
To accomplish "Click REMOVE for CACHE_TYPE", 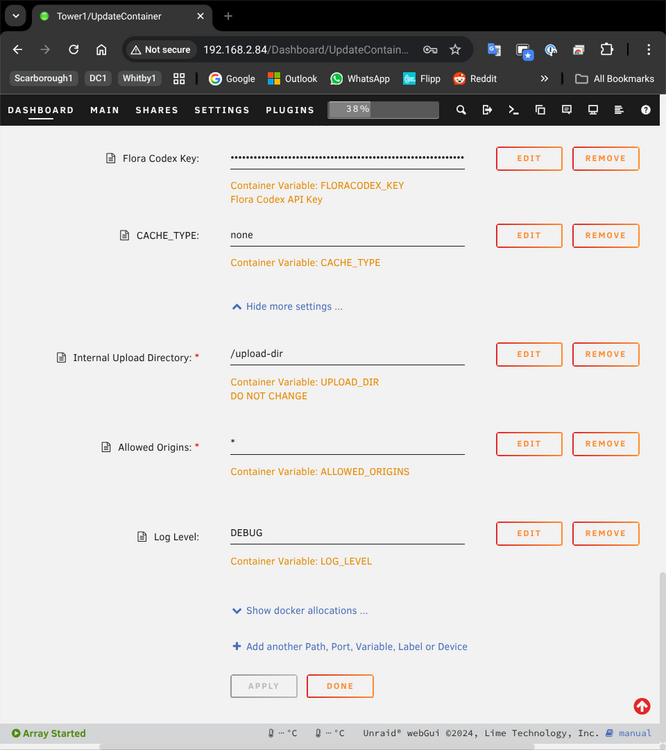I will pos(605,235).
